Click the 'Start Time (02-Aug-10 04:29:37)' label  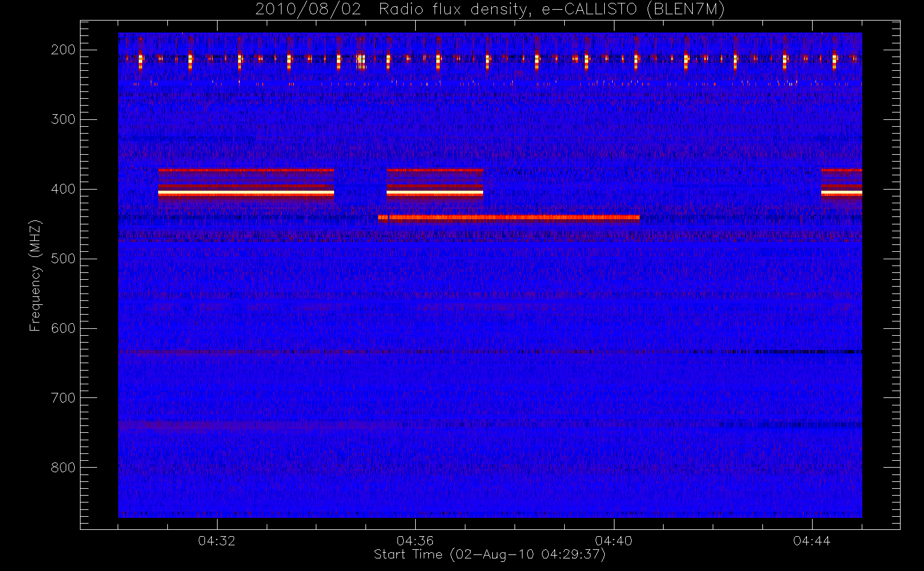coord(489,554)
